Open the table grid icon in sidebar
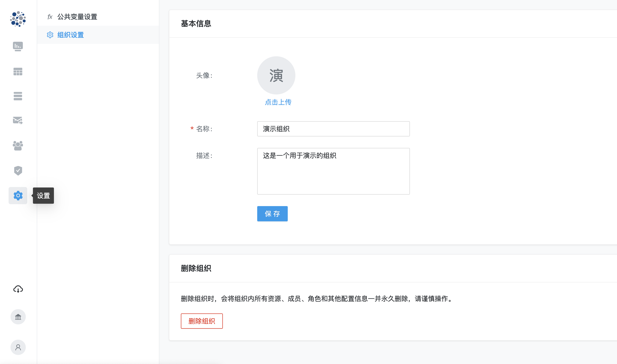 (18, 72)
